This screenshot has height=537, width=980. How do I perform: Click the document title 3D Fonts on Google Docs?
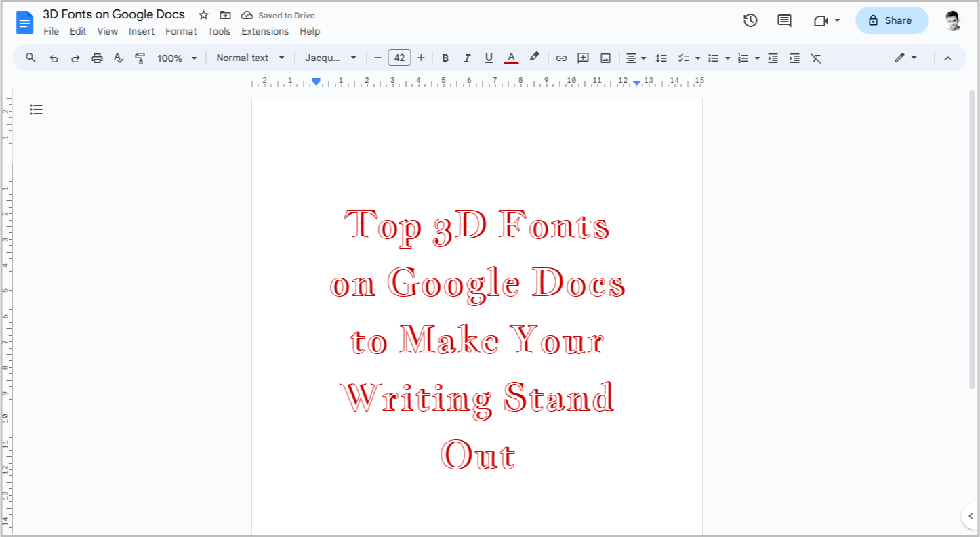tap(114, 14)
